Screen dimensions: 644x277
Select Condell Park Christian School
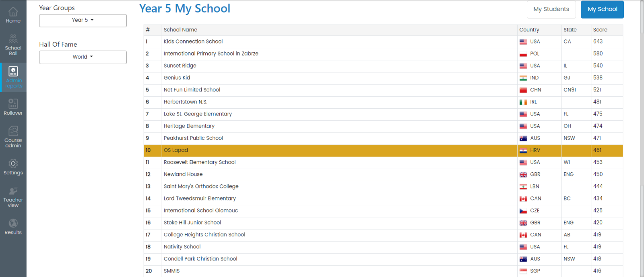pyautogui.click(x=200, y=259)
